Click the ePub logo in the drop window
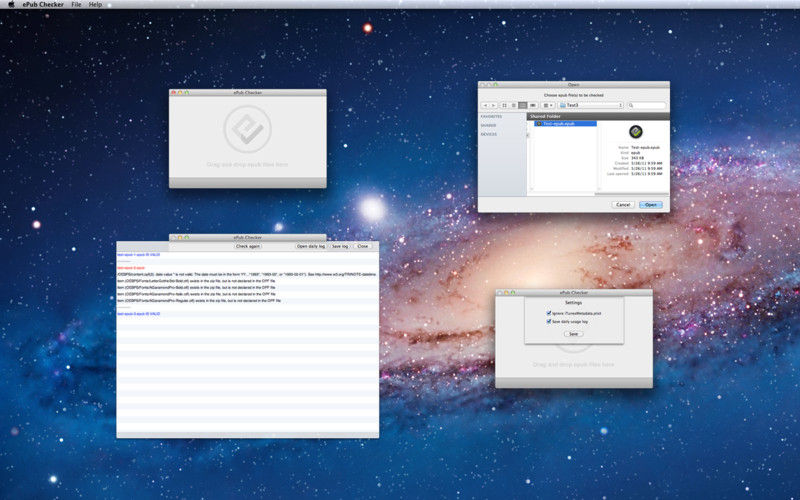 pyautogui.click(x=247, y=129)
